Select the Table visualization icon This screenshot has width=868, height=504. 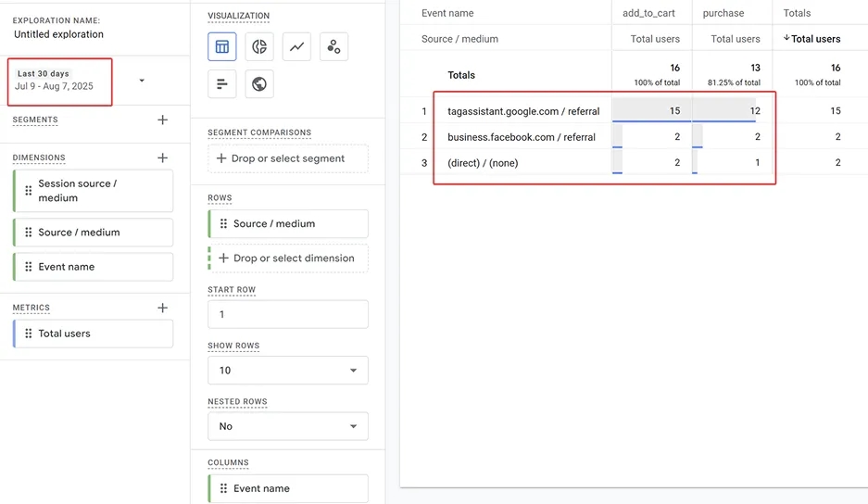[222, 46]
